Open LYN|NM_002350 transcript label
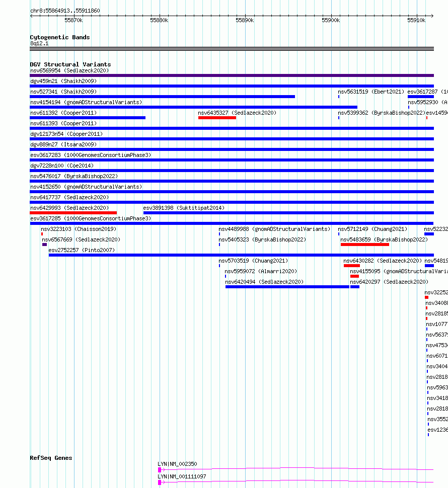 click(x=177, y=464)
